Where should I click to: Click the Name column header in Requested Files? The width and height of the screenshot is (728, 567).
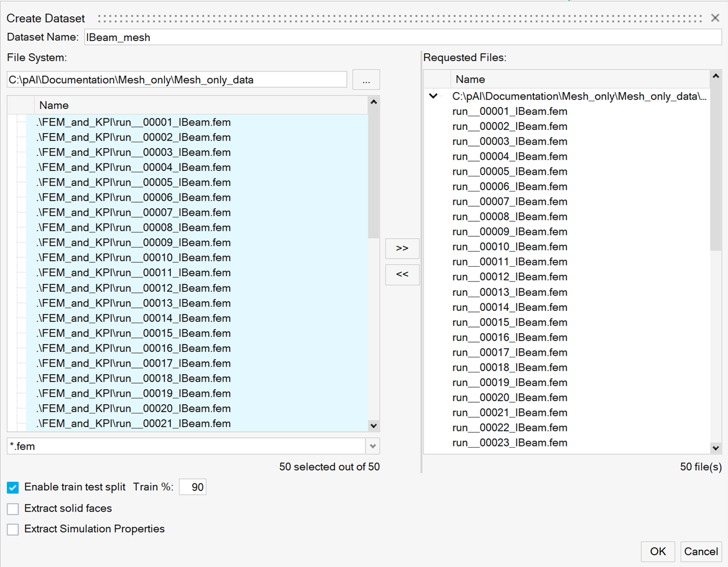point(470,79)
